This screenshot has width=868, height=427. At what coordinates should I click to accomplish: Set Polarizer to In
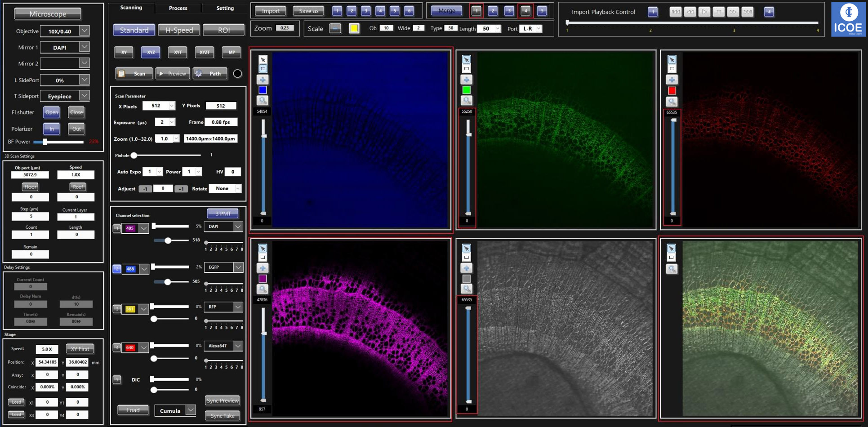click(x=52, y=129)
